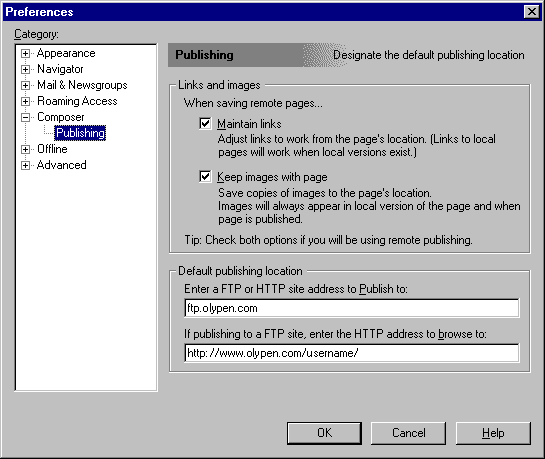Expand the Offline category
Screen dimensions: 545x459
point(25,149)
